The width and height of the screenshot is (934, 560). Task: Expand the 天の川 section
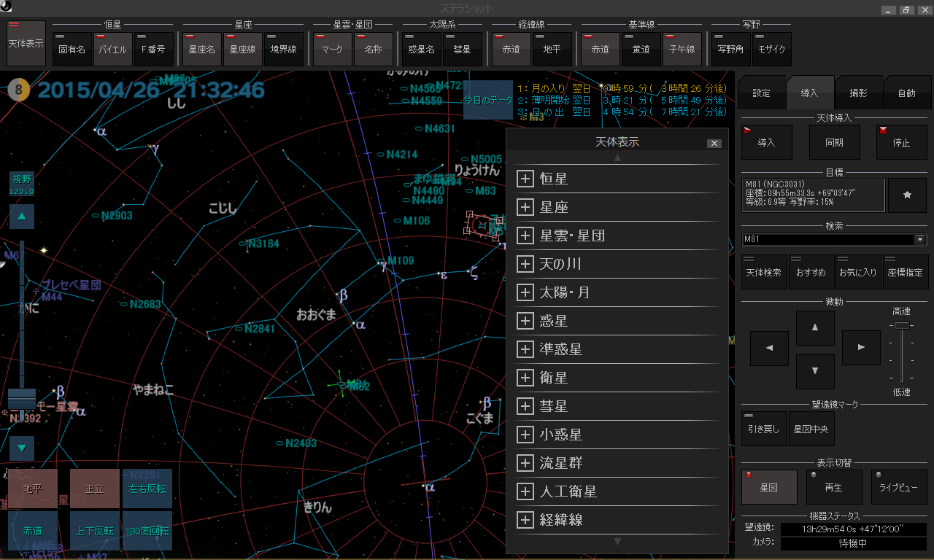[525, 264]
